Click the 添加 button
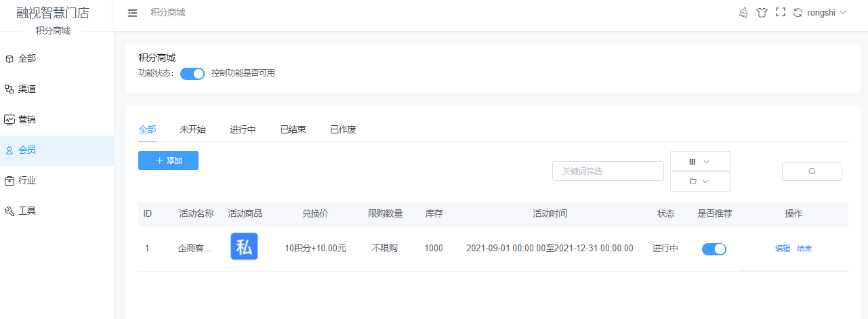868x319 pixels. point(168,161)
